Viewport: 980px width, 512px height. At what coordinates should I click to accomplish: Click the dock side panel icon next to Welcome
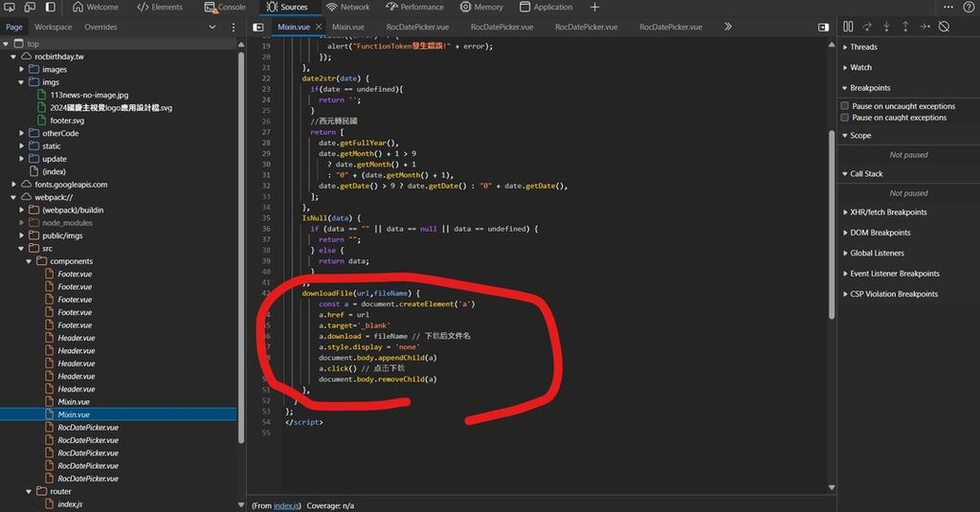point(51,7)
